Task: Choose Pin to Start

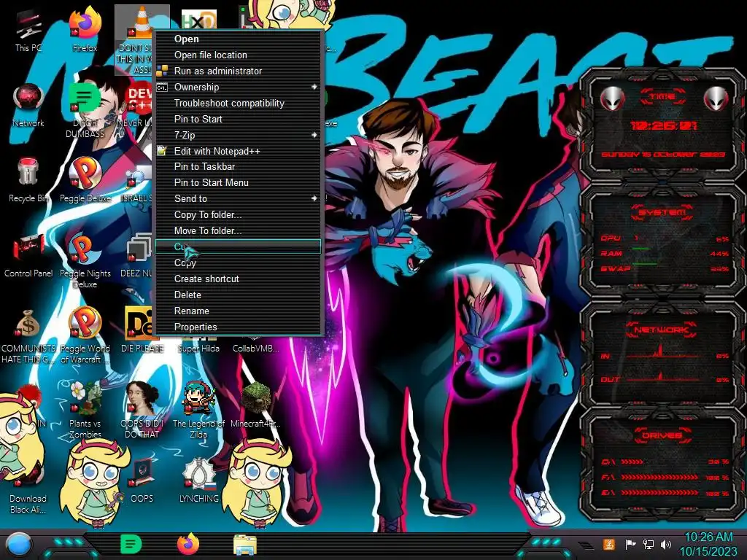Action: 239,119
